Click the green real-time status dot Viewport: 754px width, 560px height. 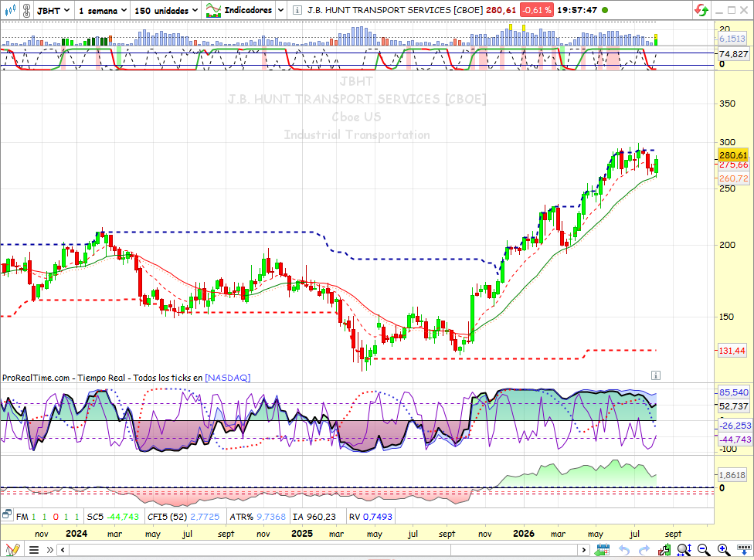(x=605, y=10)
